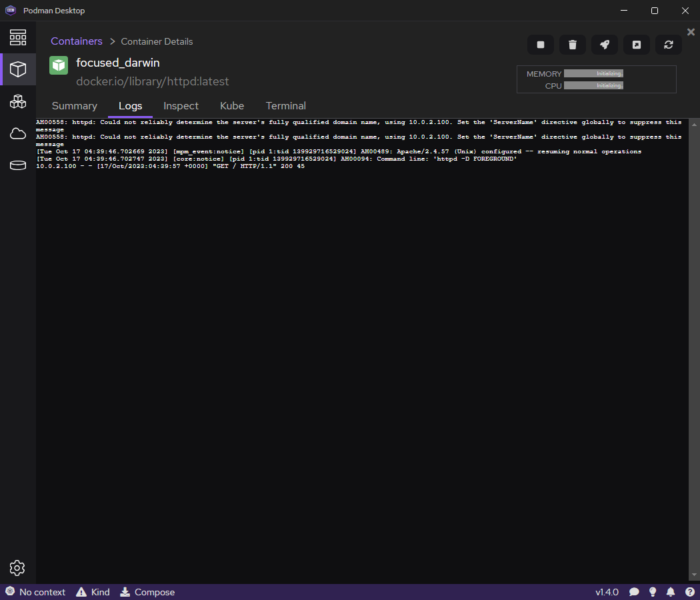Close the Container Details panel
Screen dimensions: 700x600
coord(691,32)
